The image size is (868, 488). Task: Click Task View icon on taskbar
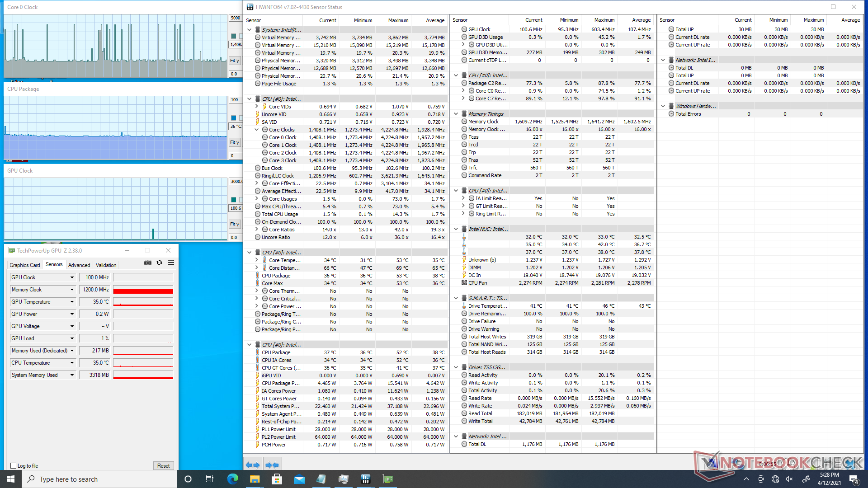210,479
